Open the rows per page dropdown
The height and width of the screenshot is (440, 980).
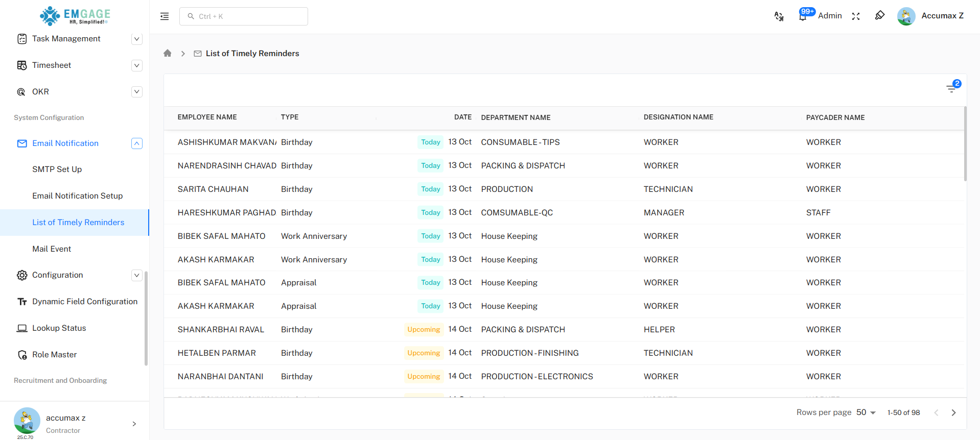pyautogui.click(x=866, y=412)
